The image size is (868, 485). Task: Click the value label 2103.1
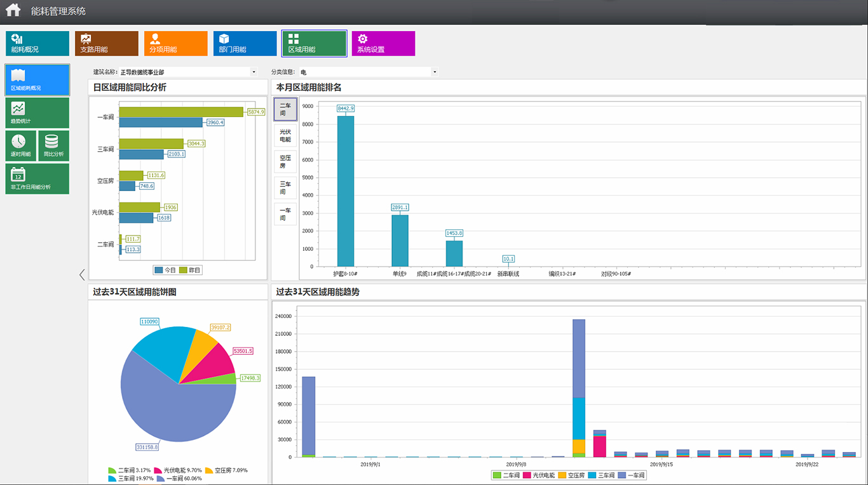tap(176, 154)
